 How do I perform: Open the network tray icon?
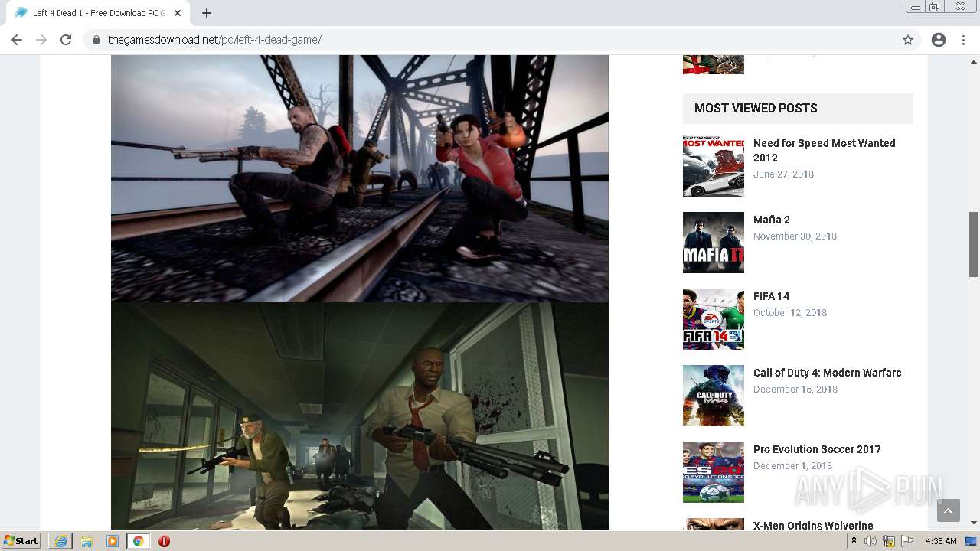[889, 541]
